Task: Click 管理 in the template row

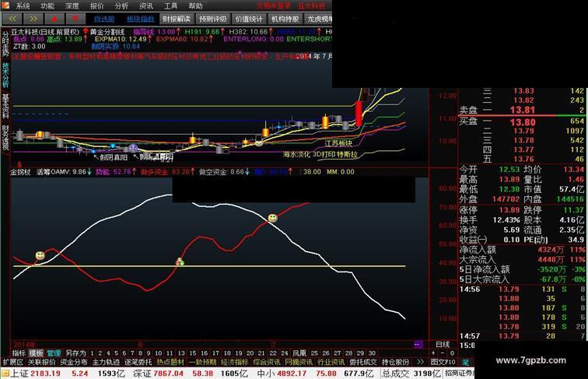Action: (54, 353)
